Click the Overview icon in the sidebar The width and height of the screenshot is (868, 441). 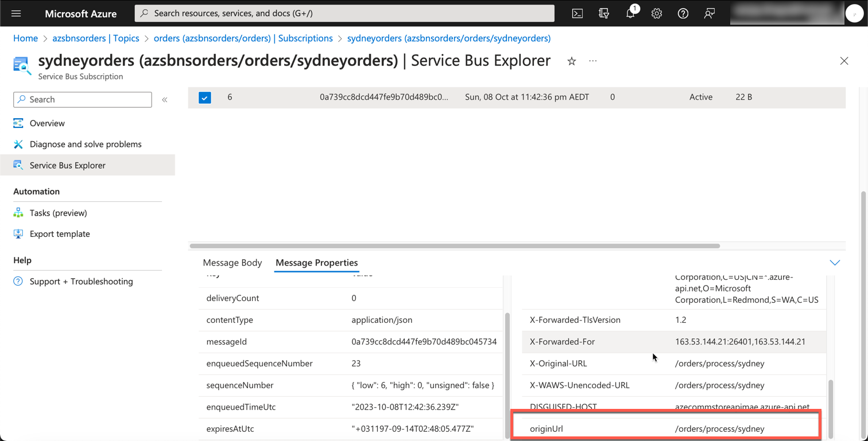[18, 123]
